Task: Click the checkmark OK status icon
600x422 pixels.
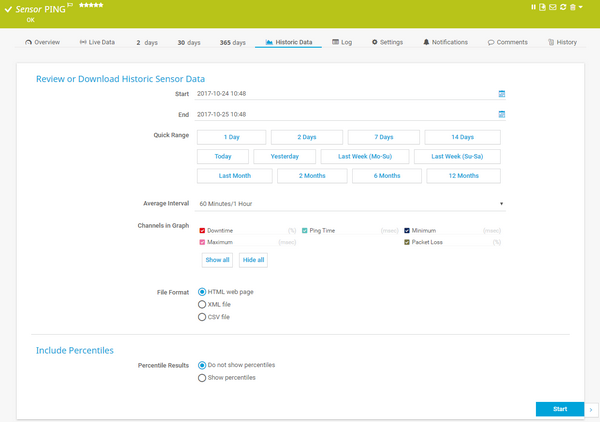Action: point(8,10)
